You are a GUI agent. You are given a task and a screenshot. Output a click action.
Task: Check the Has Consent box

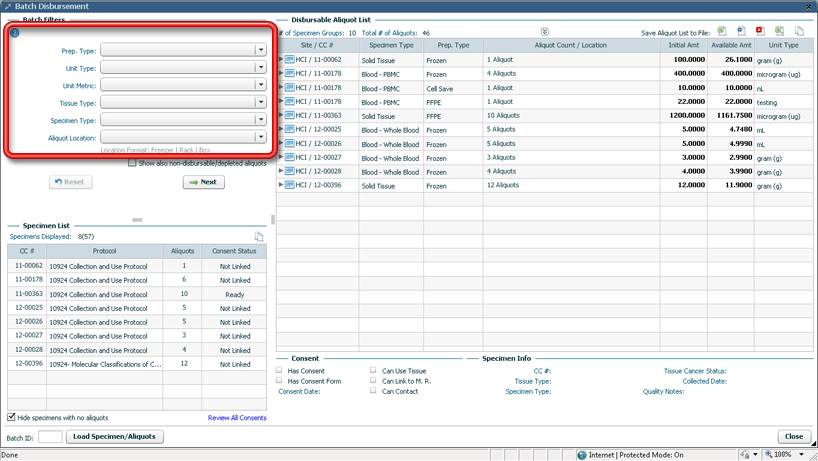coord(279,370)
